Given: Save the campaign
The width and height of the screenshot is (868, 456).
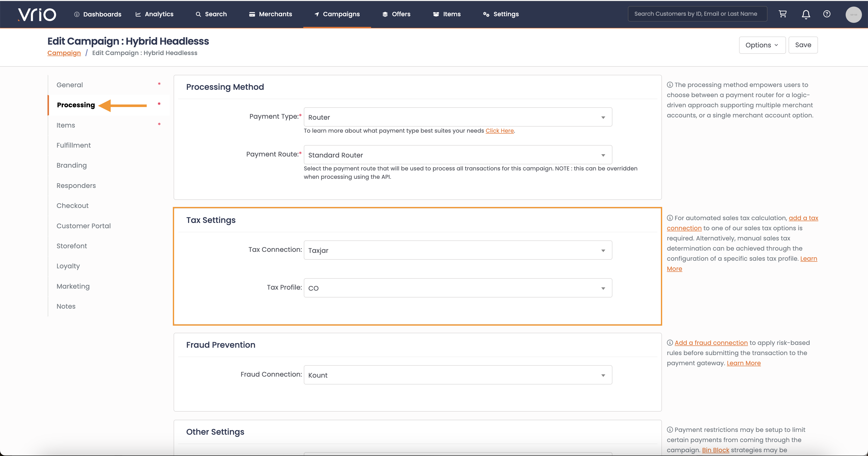Looking at the screenshot, I should (803, 45).
